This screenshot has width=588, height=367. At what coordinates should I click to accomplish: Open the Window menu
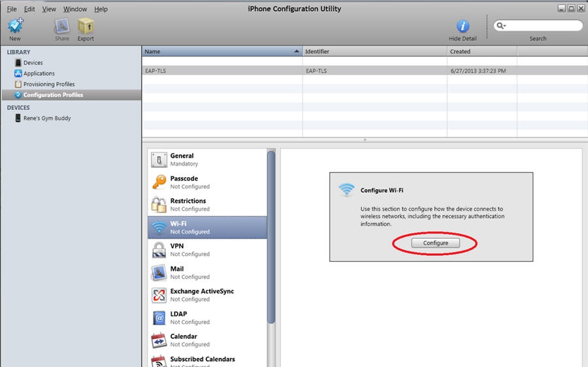tap(75, 9)
